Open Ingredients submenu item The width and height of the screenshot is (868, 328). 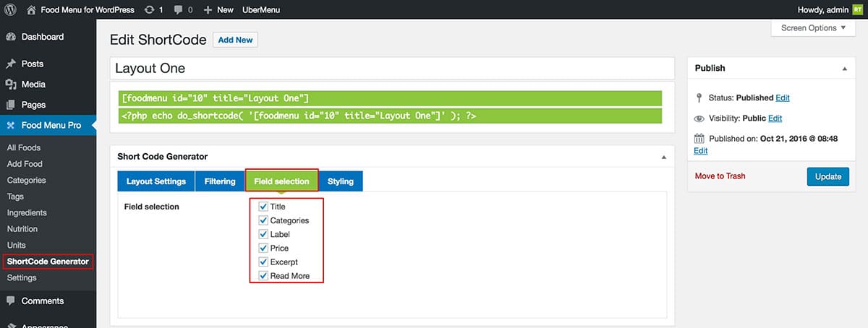click(x=27, y=212)
